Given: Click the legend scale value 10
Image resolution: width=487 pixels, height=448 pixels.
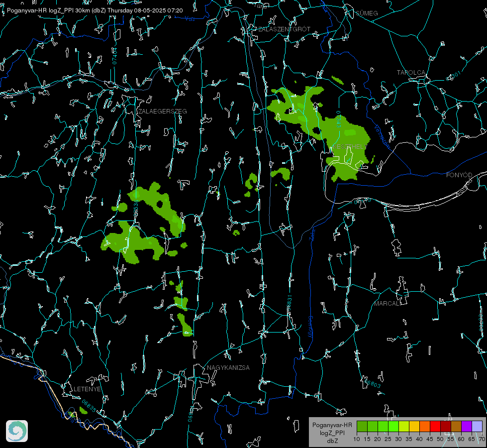Looking at the screenshot, I should [x=357, y=439].
